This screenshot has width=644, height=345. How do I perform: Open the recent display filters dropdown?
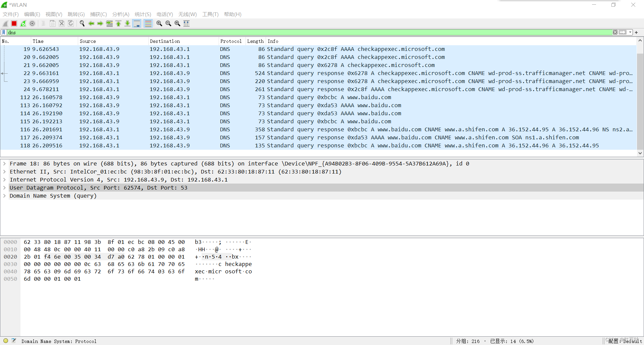click(x=630, y=32)
